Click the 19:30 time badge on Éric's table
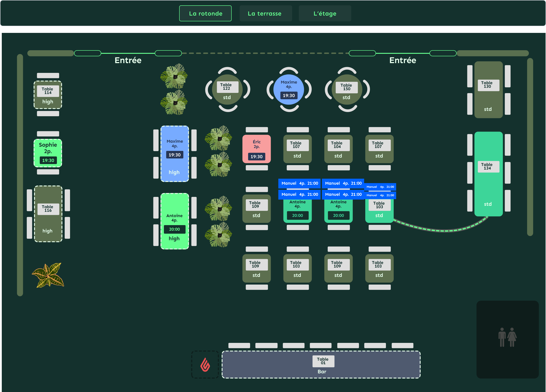The width and height of the screenshot is (546, 392). [256, 157]
